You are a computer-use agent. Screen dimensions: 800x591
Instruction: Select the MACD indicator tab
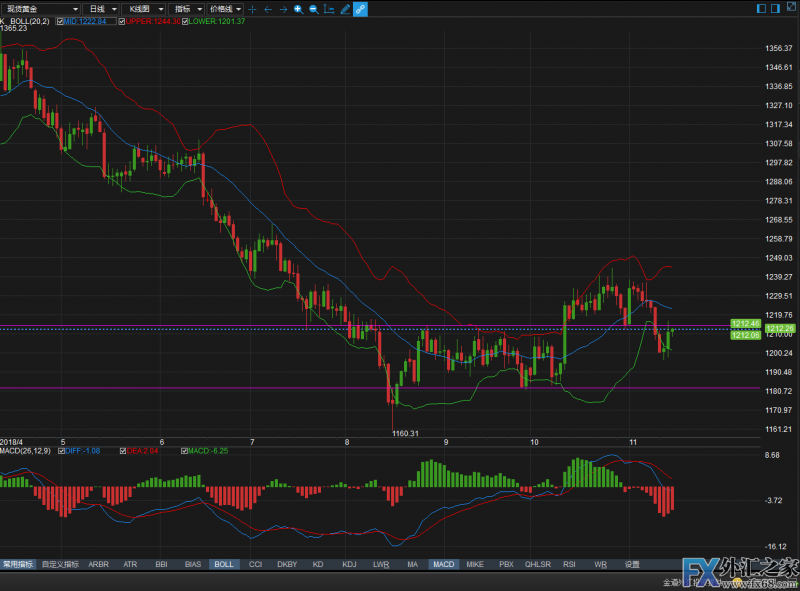tap(444, 564)
